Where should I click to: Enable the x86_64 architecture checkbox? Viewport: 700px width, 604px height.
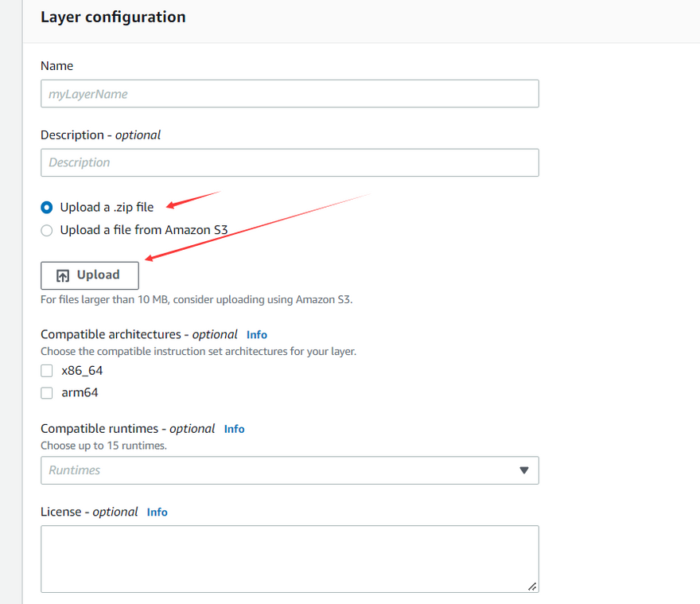click(47, 371)
